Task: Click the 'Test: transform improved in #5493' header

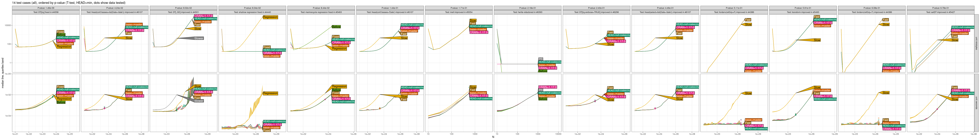Action: point(803,12)
